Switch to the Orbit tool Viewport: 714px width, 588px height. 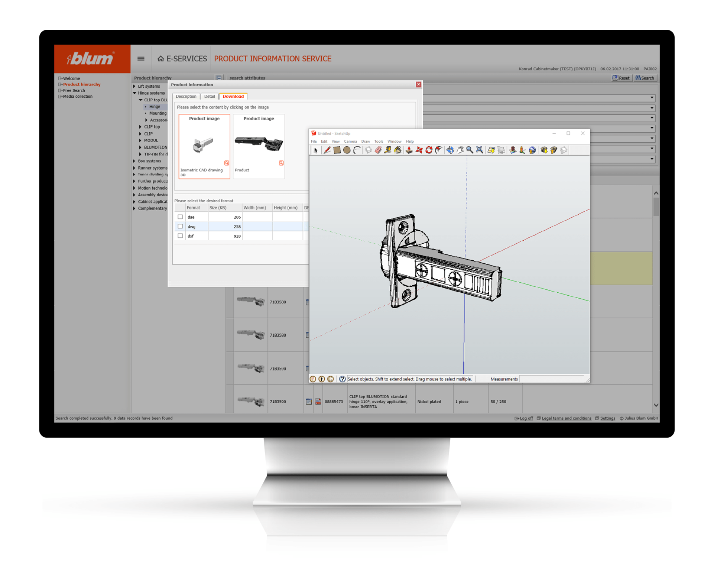pyautogui.click(x=449, y=150)
